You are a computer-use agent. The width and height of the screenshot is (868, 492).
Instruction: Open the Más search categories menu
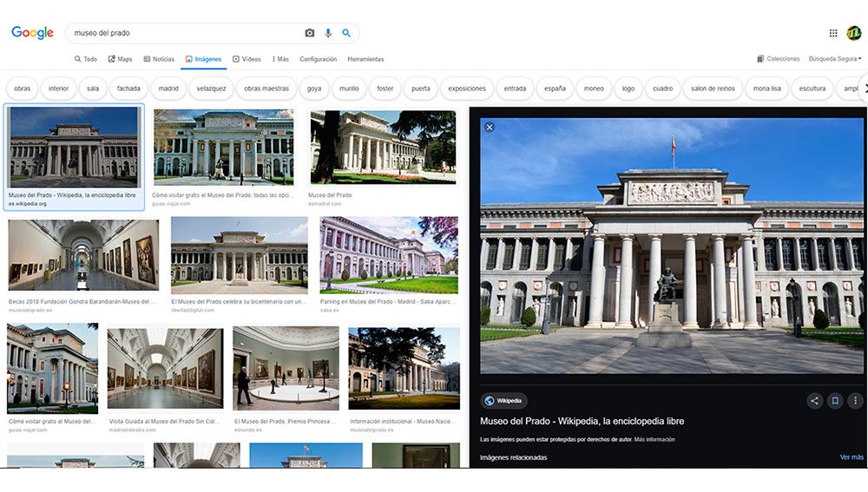tap(280, 59)
